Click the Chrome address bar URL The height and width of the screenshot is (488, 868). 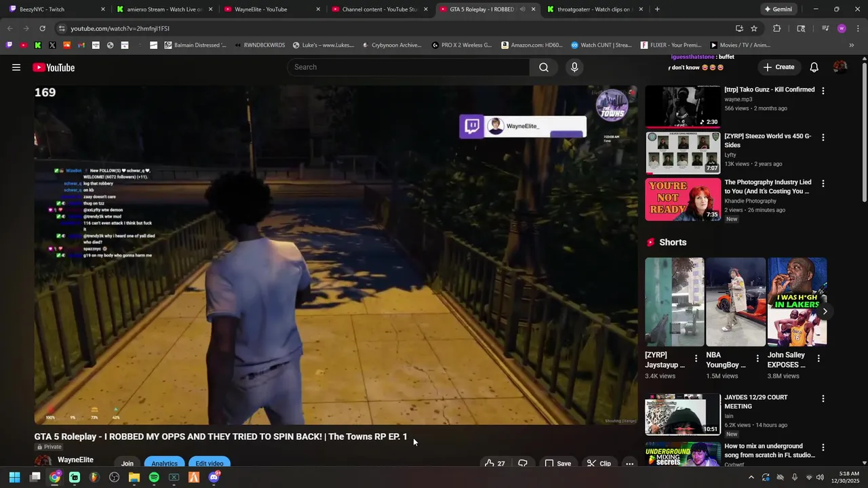click(120, 28)
